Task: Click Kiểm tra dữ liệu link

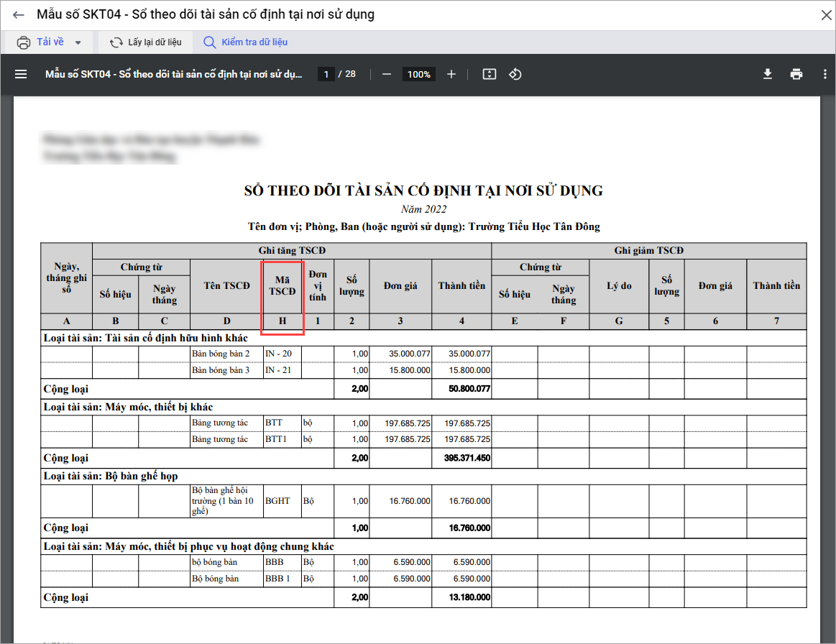Action: [245, 42]
